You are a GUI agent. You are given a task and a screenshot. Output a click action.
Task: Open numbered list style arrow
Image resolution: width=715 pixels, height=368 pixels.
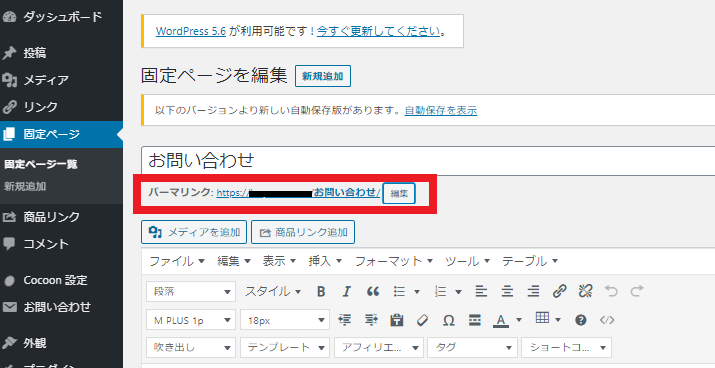tap(458, 291)
